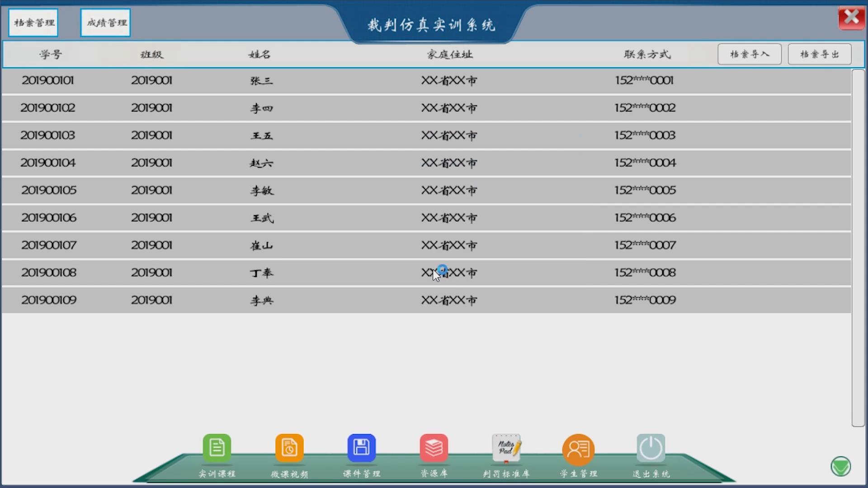Click the 档案导出 button
Screen dimensions: 868x488
pos(819,54)
